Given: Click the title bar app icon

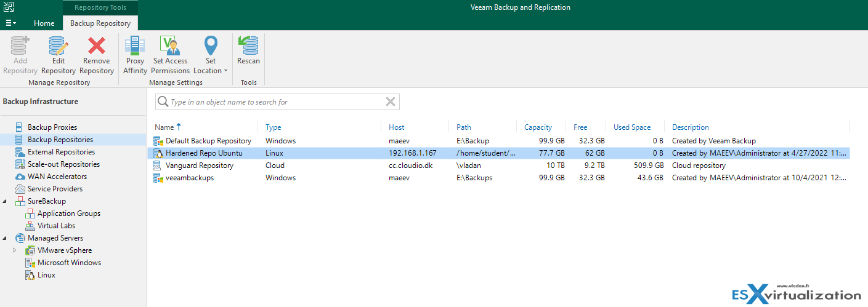Looking at the screenshot, I should coord(9,7).
